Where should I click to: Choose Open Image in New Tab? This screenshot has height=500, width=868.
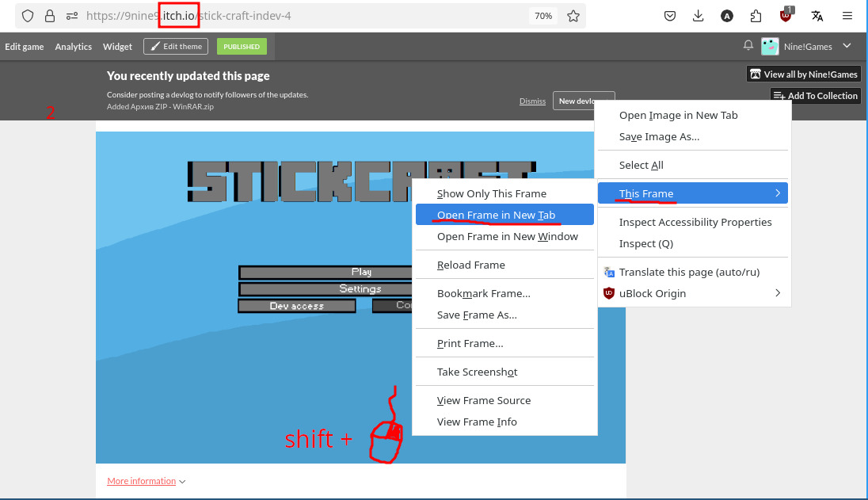692,115
